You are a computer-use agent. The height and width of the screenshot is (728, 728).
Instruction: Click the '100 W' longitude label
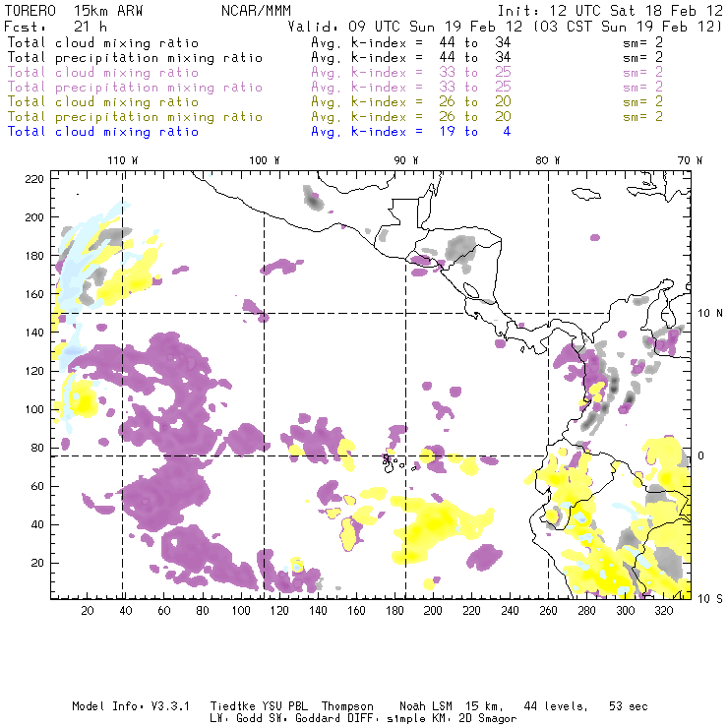[265, 160]
